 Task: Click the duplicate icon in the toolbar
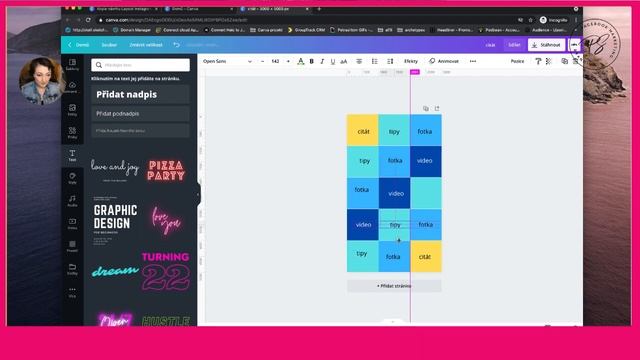coord(564,61)
